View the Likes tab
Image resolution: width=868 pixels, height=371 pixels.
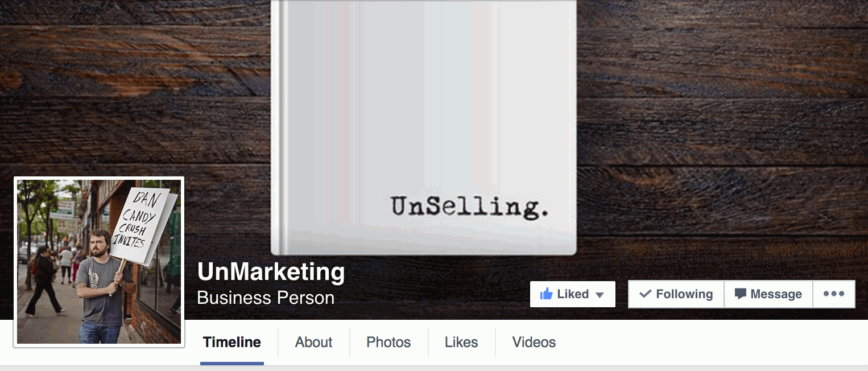461,342
